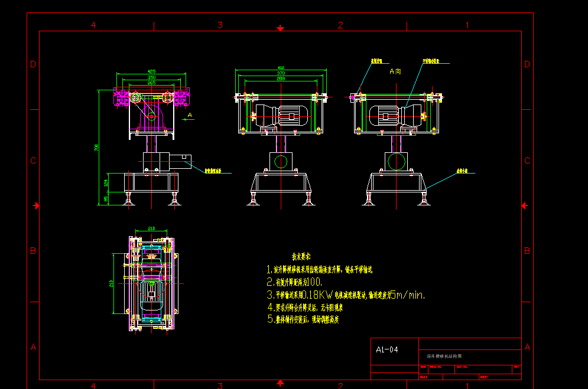Select note 3 mentioning 0.18KW motor
588x389 pixels.
point(346,295)
